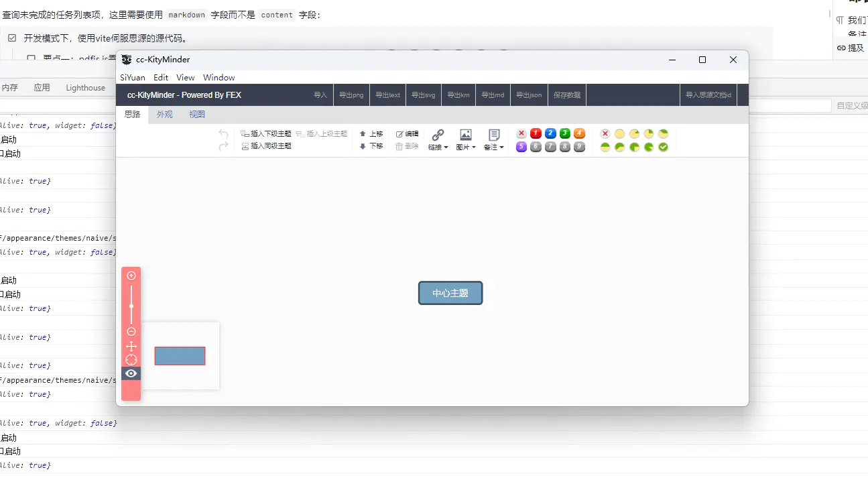Clear priority with the gray X icon
The height and width of the screenshot is (486, 868).
tap(521, 133)
